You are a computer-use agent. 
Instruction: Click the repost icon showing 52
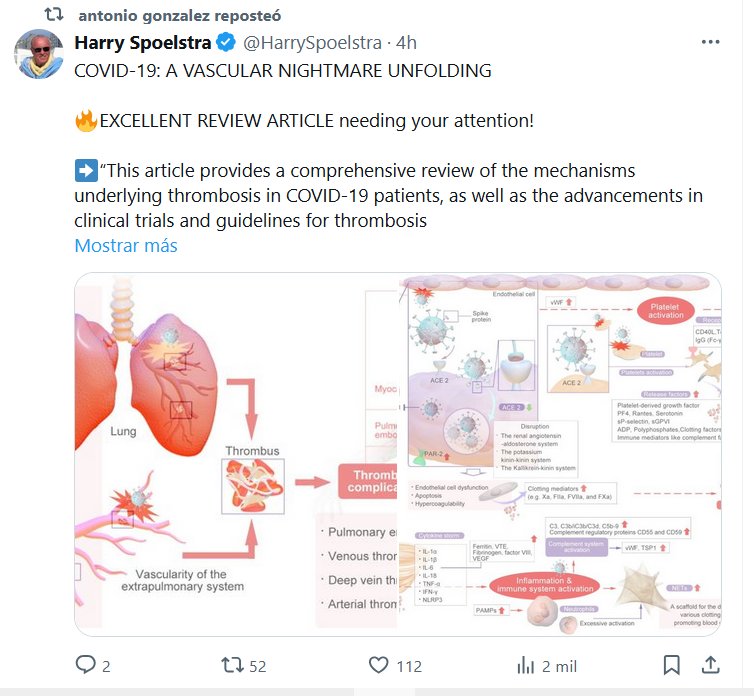tap(232, 665)
